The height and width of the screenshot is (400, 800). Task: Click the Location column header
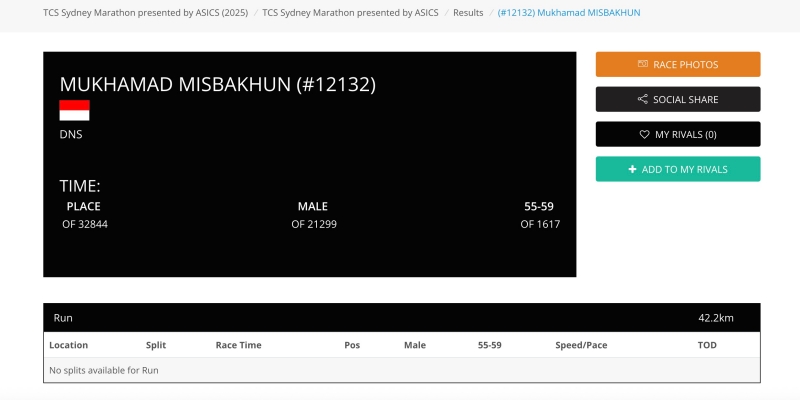pos(68,345)
